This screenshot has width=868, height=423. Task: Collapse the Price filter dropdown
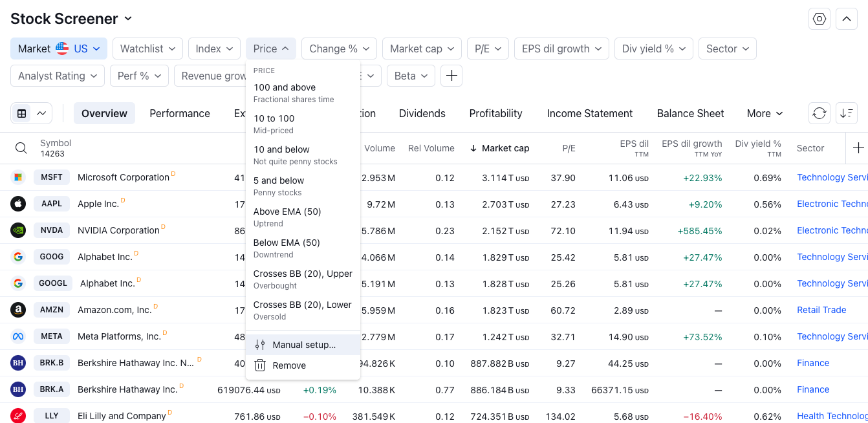pyautogui.click(x=271, y=49)
